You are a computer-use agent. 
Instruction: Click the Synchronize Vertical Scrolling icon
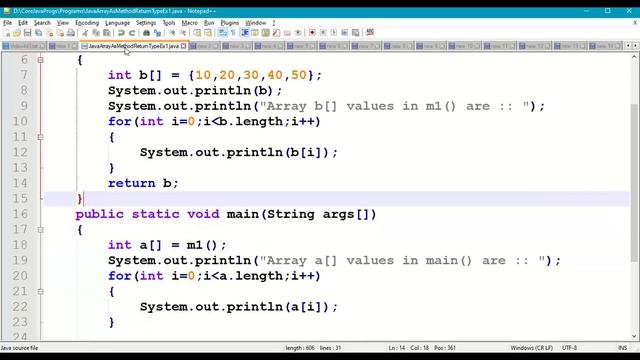(197, 33)
